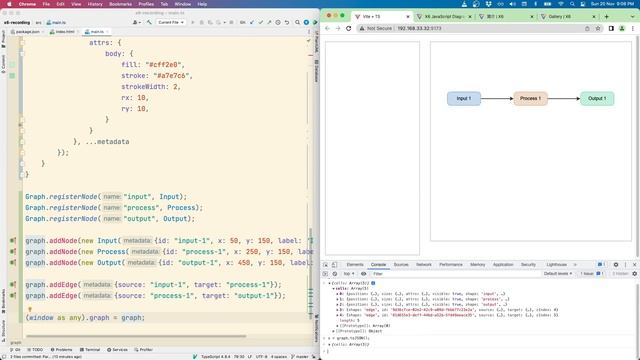Click the Git push arrow icon
Screen dimensions: 640x360
(x=269, y=22)
